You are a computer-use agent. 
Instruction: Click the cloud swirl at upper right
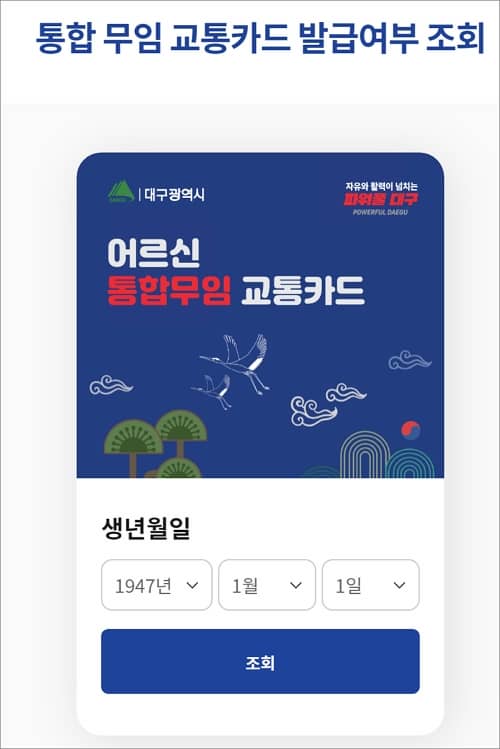pos(409,360)
